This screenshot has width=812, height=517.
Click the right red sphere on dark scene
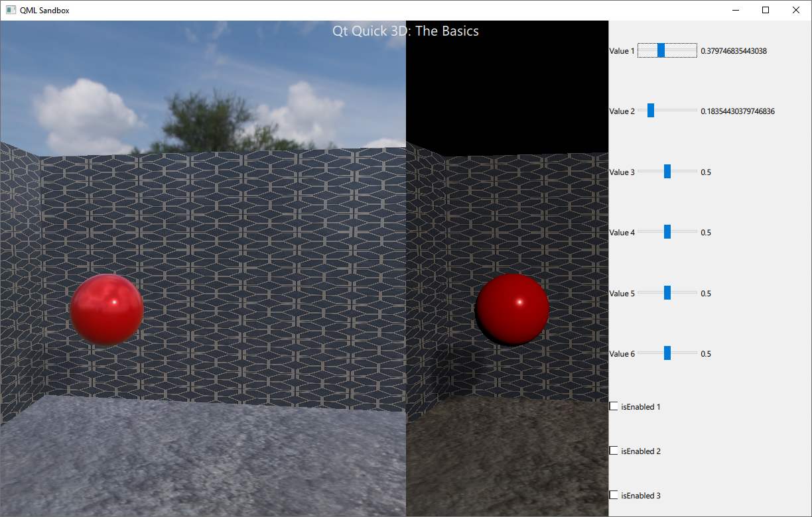click(512, 310)
